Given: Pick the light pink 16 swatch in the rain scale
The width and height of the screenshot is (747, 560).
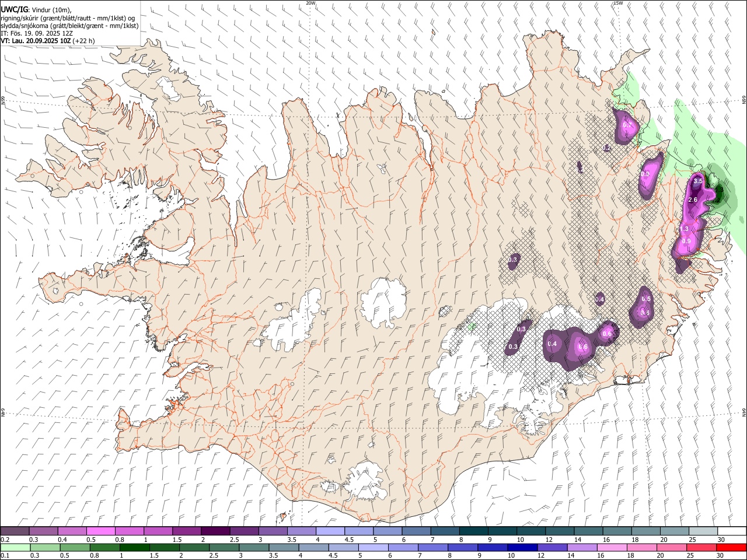Looking at the screenshot, I should 611,548.
